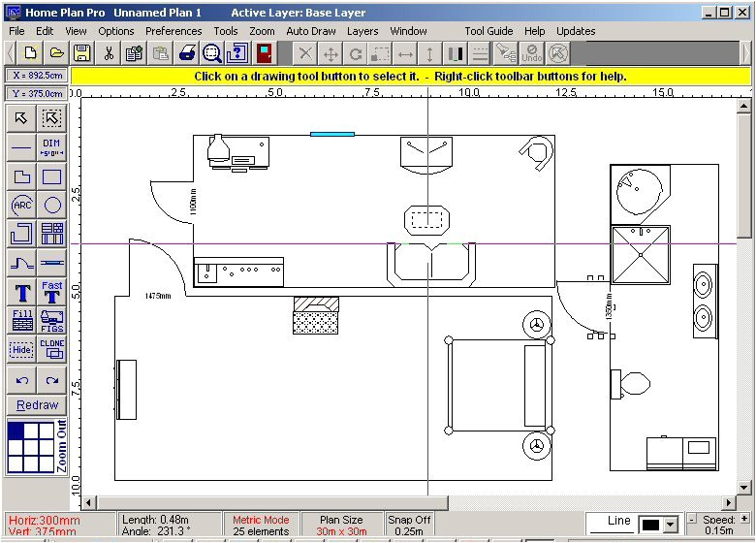Screen dimensions: 756x543
Task: Click the Plan Size panel
Action: [x=341, y=525]
